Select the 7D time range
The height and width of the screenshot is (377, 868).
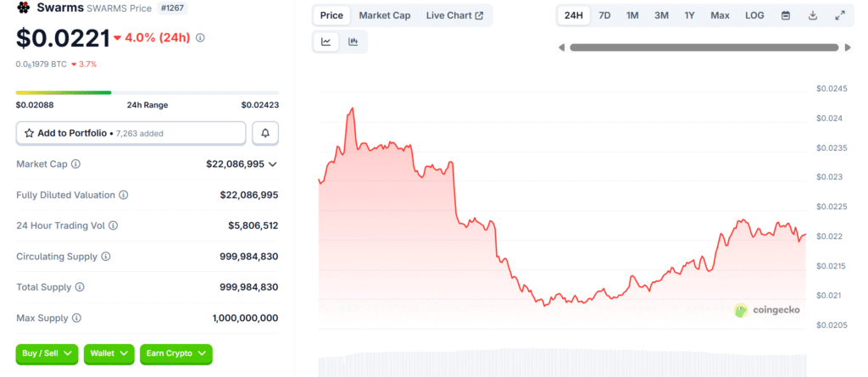pyautogui.click(x=604, y=15)
